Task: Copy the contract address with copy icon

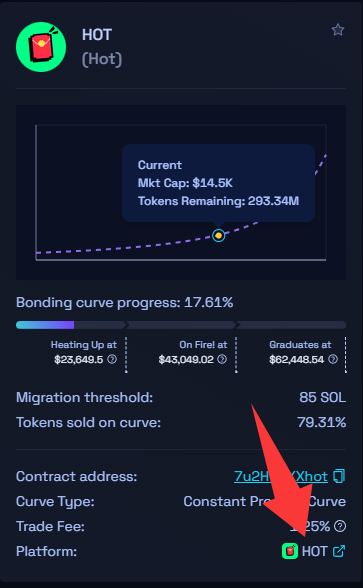Action: 339,476
